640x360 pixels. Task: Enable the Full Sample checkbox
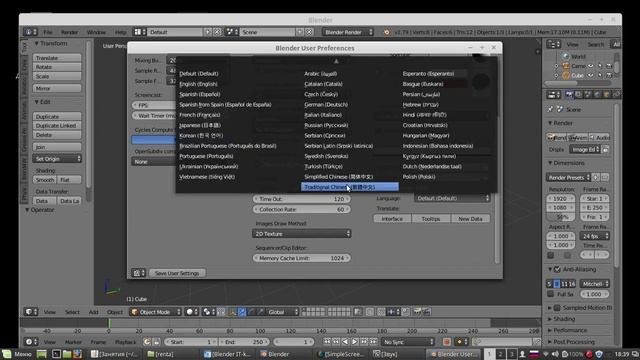(x=551, y=294)
